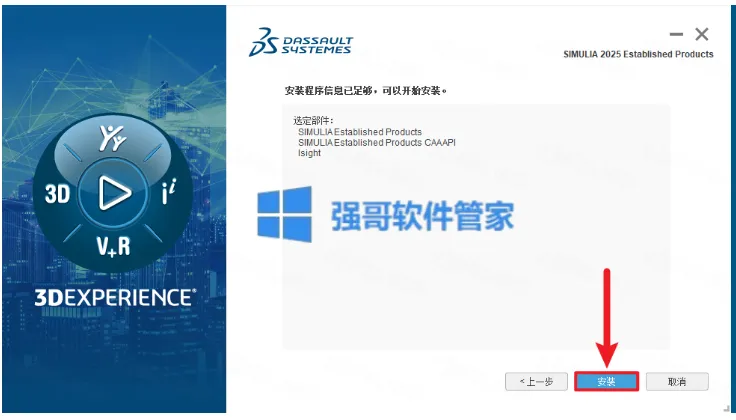The height and width of the screenshot is (420, 736).
Task: Select the 'SIMULIA Established Products CAAAPI' line
Action: tap(377, 142)
